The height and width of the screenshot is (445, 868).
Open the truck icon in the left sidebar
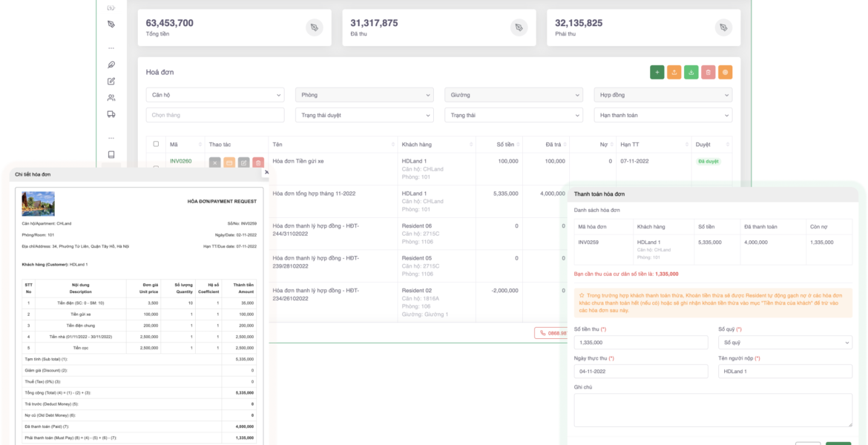coord(111,114)
